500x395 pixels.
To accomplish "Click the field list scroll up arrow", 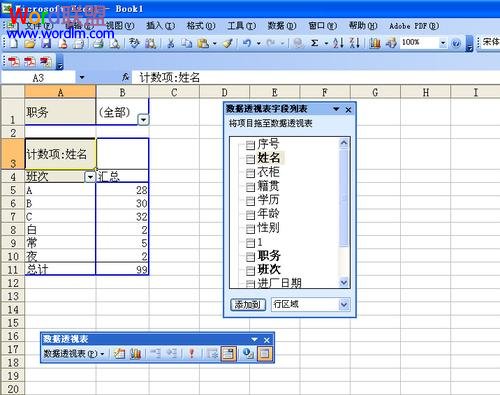I will pyautogui.click(x=344, y=143).
